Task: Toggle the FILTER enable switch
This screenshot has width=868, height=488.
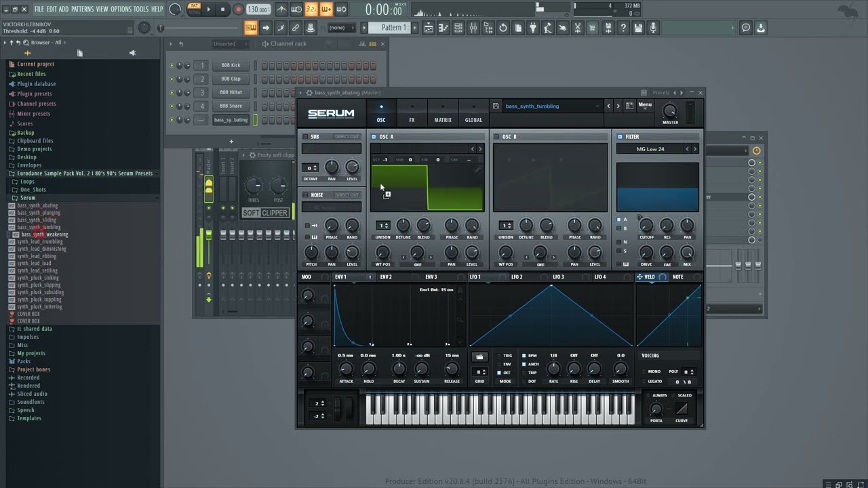Action: coord(619,137)
